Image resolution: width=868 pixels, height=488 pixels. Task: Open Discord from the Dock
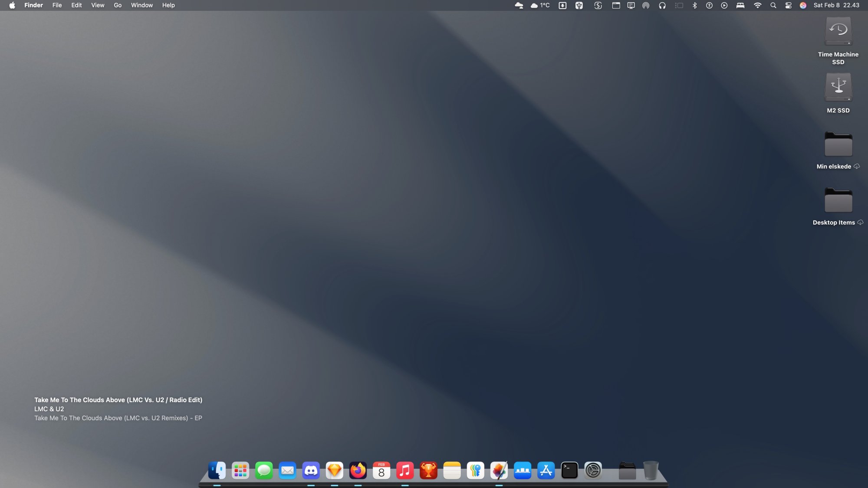[x=311, y=470]
